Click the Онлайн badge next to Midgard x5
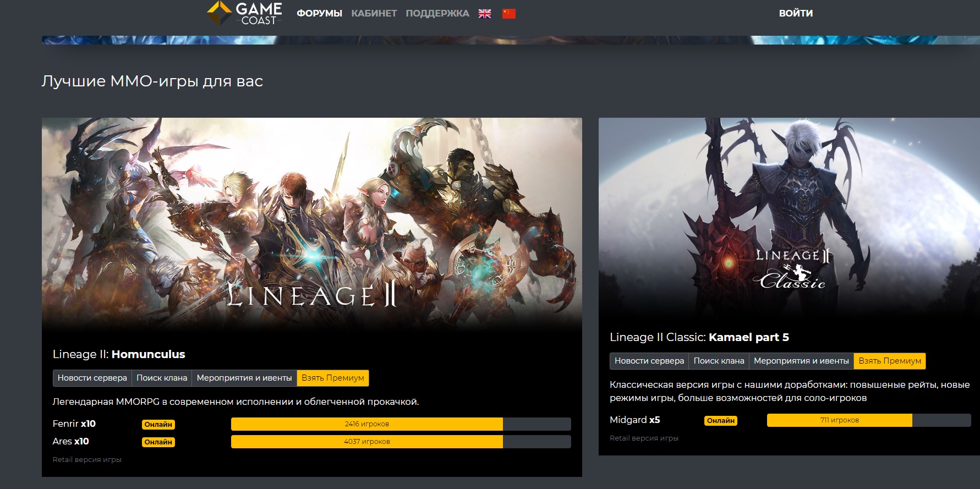 coord(720,421)
